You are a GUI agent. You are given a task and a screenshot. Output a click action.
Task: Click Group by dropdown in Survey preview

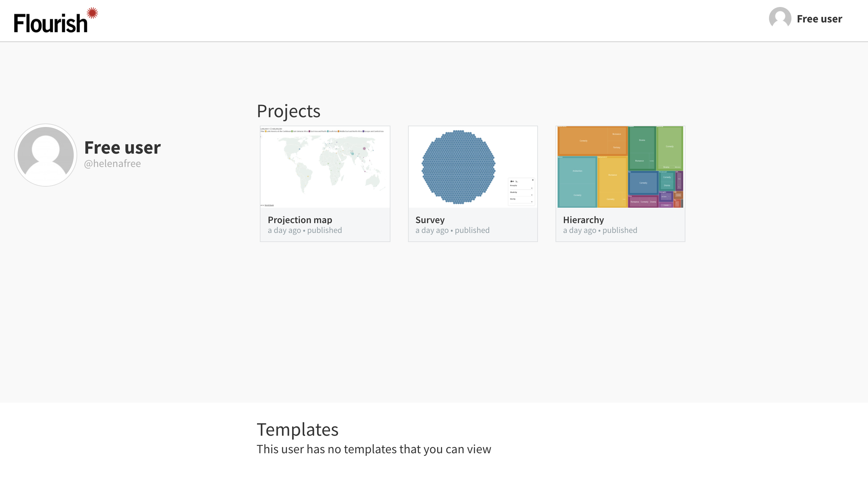[521, 187]
